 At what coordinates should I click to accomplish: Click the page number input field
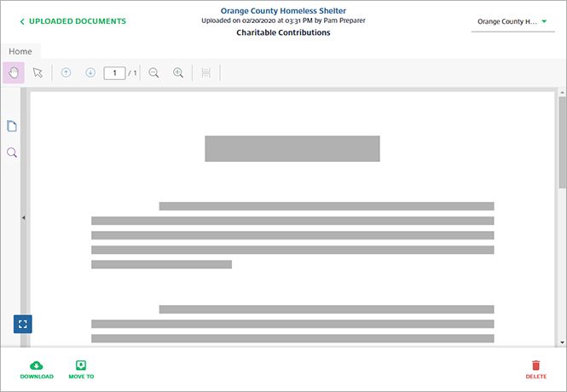coord(114,73)
